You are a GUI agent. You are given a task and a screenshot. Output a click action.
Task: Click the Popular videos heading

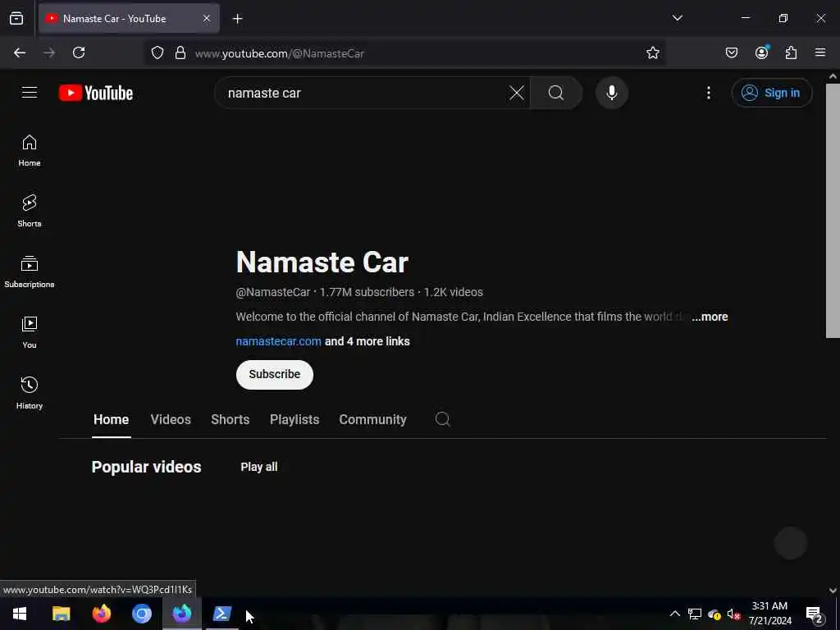point(146,467)
